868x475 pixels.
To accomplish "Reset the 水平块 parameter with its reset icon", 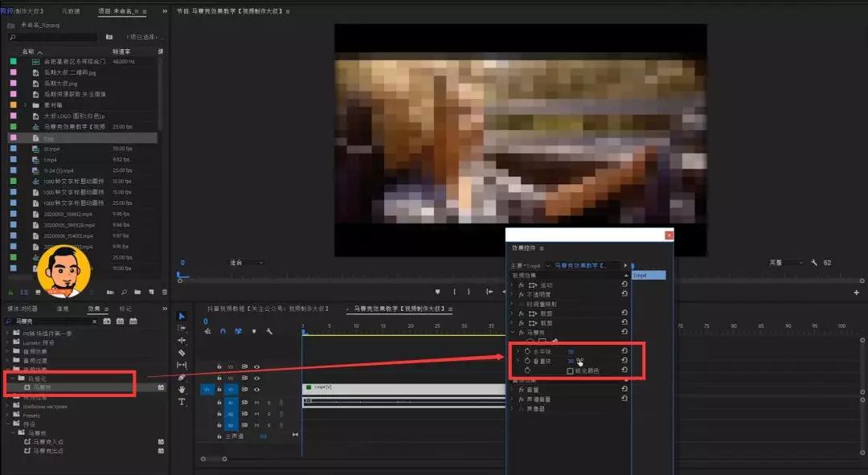I will (x=624, y=351).
